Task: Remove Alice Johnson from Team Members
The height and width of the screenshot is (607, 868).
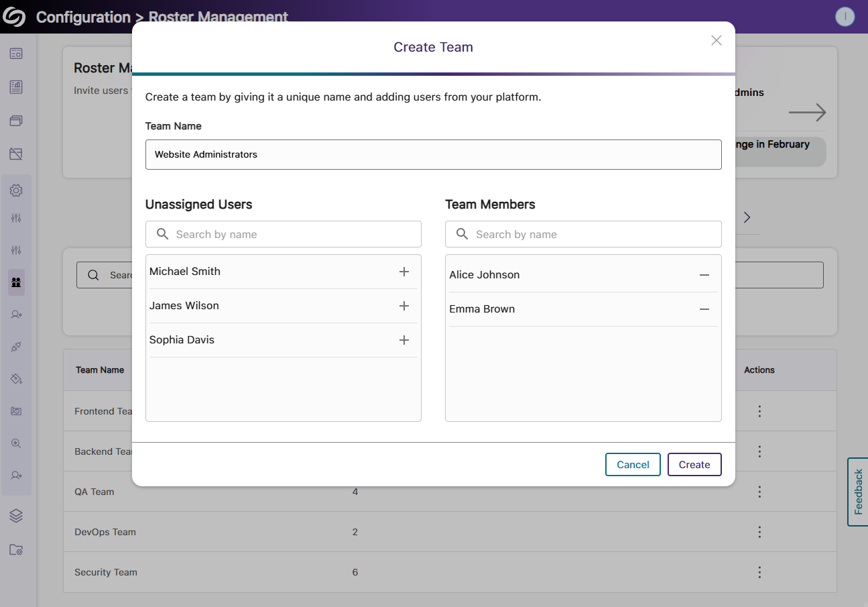Action: click(704, 275)
